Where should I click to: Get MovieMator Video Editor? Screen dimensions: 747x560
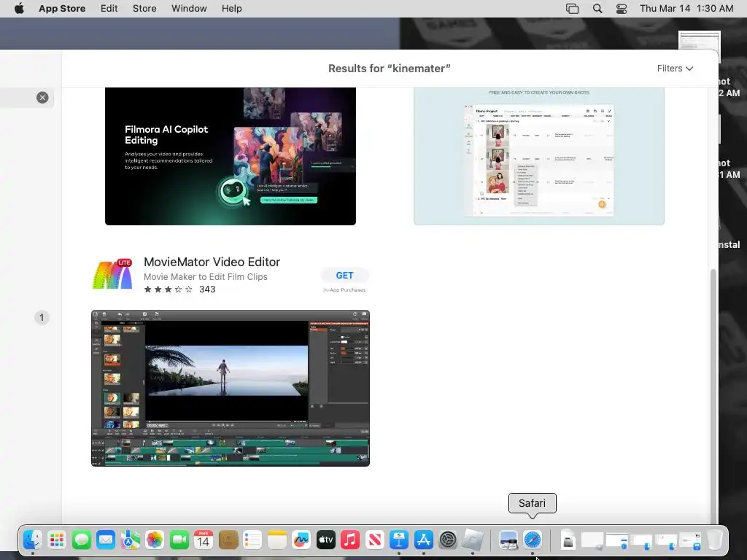tap(344, 275)
